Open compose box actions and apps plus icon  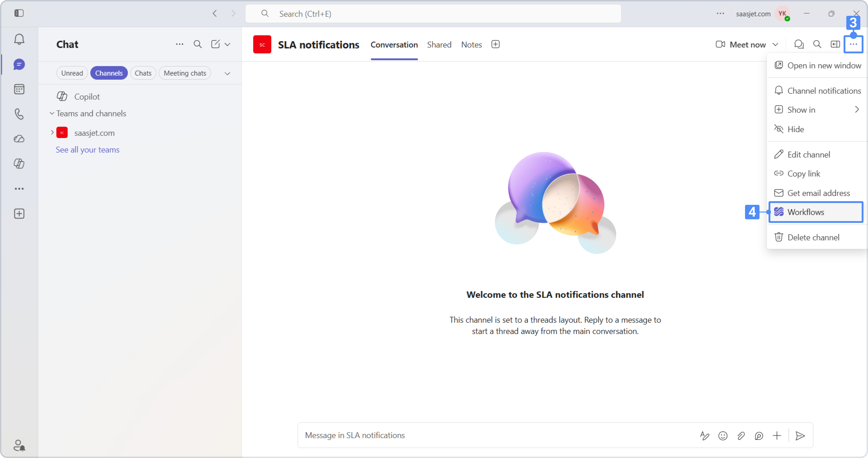point(777,436)
